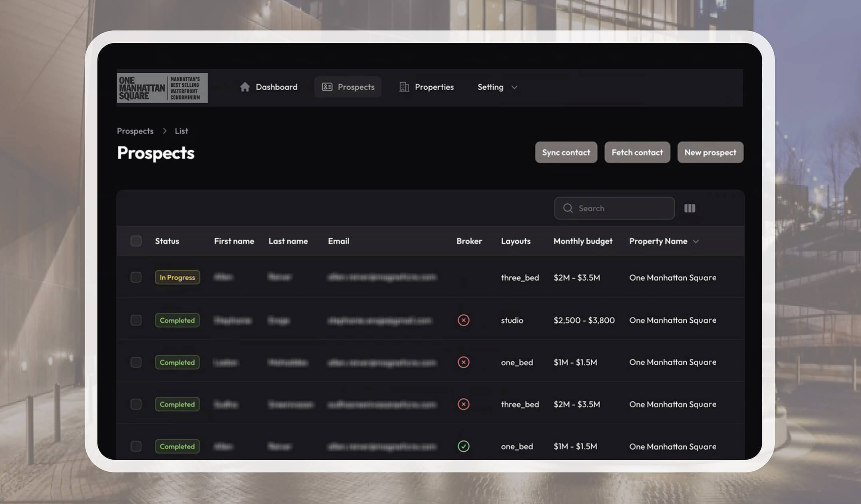
Task: Expand the Setting dropdown menu
Action: [x=497, y=87]
